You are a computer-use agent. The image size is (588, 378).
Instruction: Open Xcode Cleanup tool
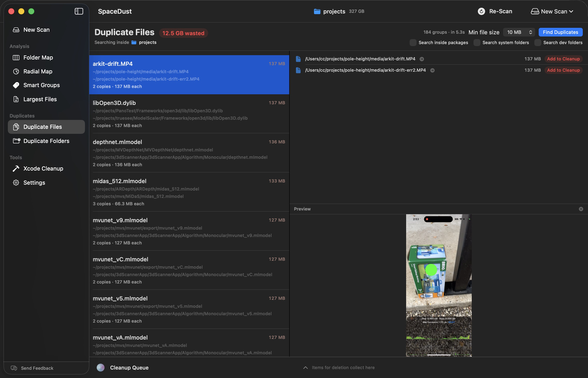click(x=47, y=169)
